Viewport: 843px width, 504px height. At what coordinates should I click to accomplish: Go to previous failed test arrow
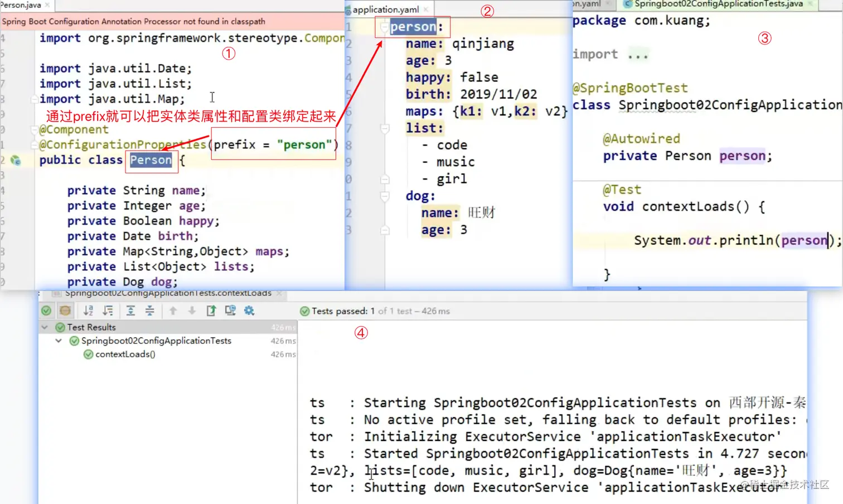pyautogui.click(x=173, y=311)
